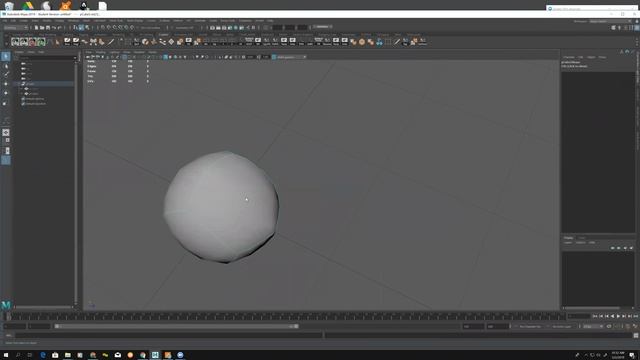Screen dimensions: 640x360
Task: Switch to four-view pane layout
Action: [x=6, y=140]
